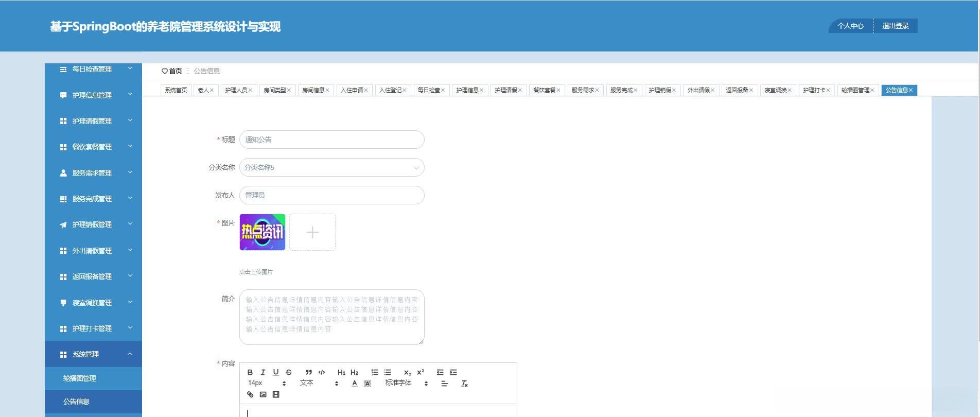Click the plus icon to upload another picture
Image resolution: width=980 pixels, height=417 pixels.
tap(312, 232)
